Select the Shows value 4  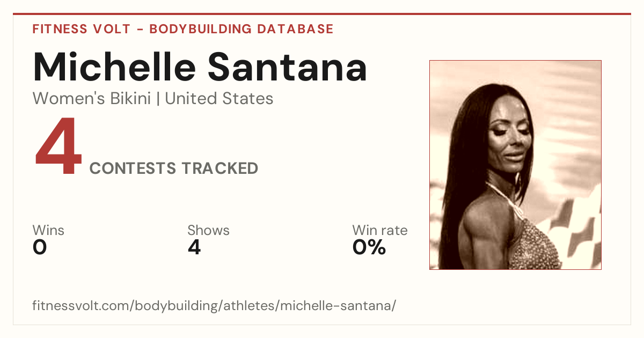click(x=194, y=247)
